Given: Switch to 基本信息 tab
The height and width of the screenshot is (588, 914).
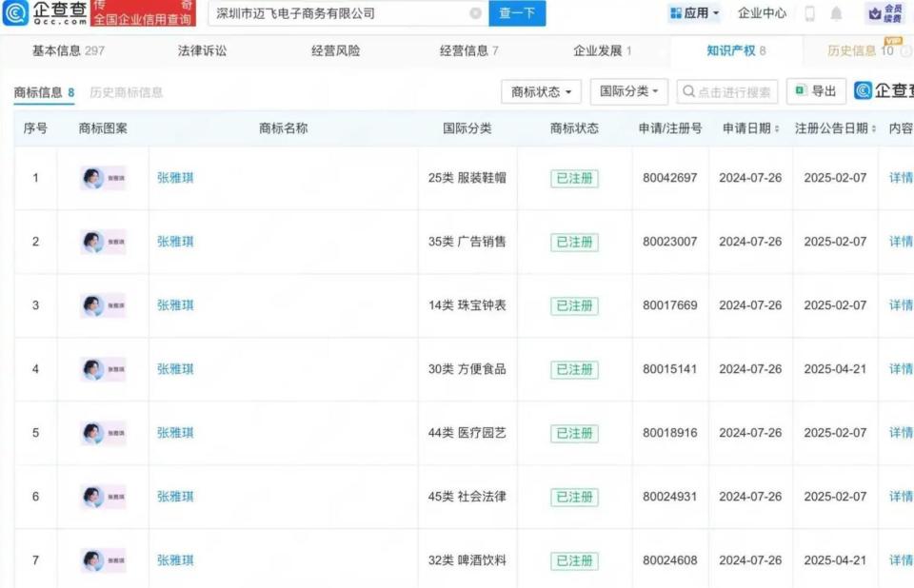Looking at the screenshot, I should pyautogui.click(x=69, y=50).
